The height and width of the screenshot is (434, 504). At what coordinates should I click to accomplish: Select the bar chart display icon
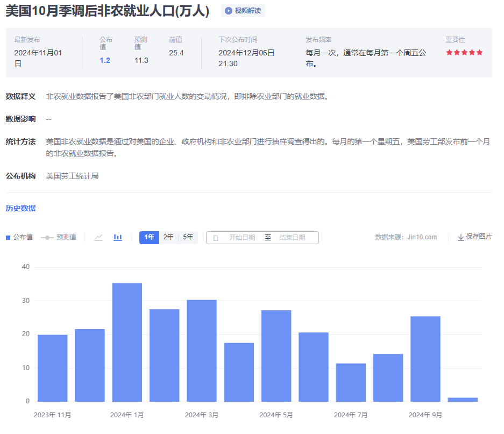coord(117,237)
